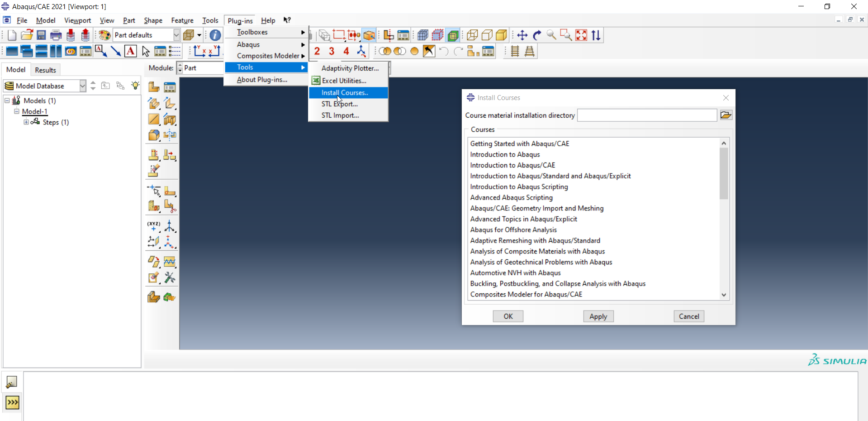Click the Rotate View tool

(537, 35)
